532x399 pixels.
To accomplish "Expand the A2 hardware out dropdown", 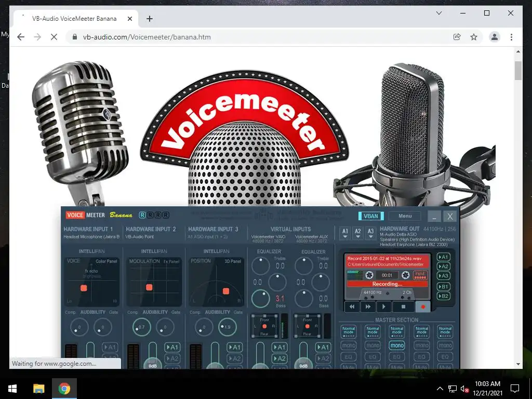I will coord(357,233).
